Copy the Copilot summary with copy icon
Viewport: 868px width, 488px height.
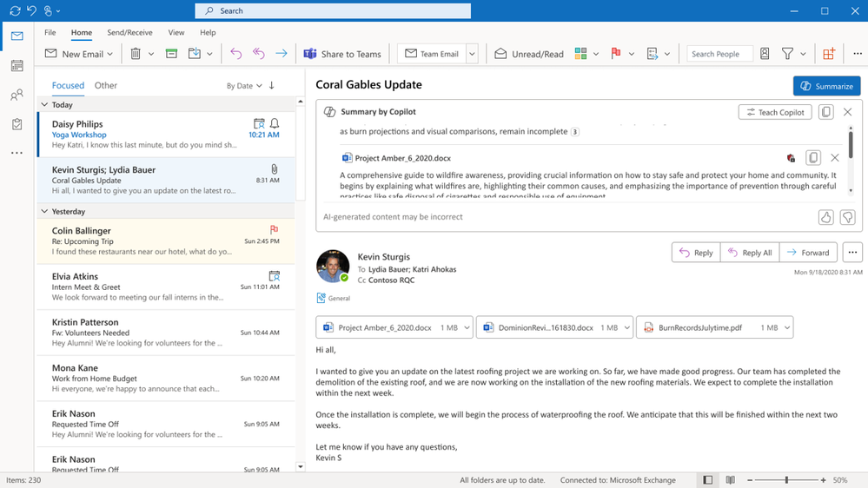click(x=826, y=112)
